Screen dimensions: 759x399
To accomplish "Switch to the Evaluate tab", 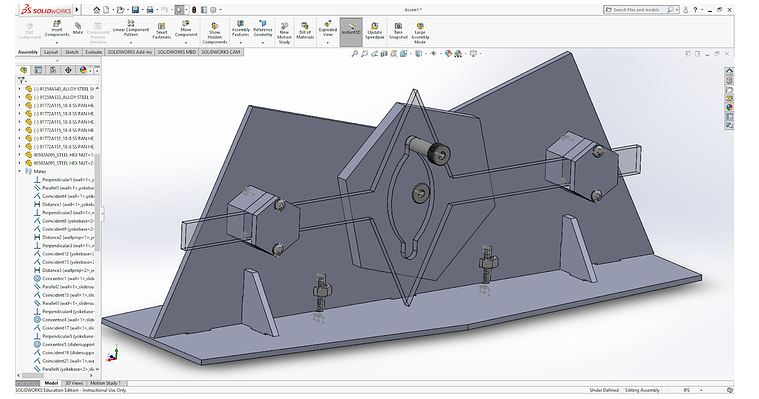I will (93, 52).
